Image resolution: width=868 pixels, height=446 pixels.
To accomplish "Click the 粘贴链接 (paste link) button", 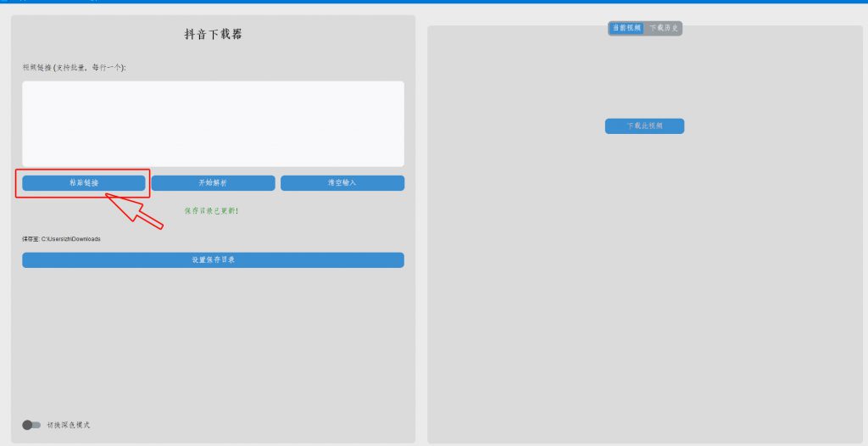I will coord(84,183).
